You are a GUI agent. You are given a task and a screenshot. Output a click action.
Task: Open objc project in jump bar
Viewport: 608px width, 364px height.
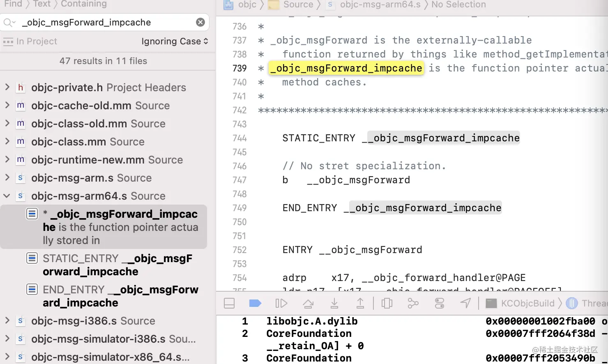click(x=240, y=5)
